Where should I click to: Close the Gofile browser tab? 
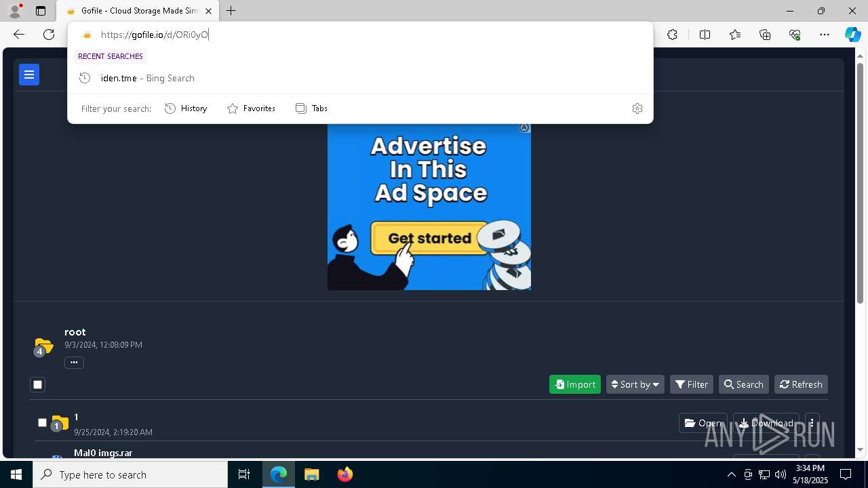point(208,11)
